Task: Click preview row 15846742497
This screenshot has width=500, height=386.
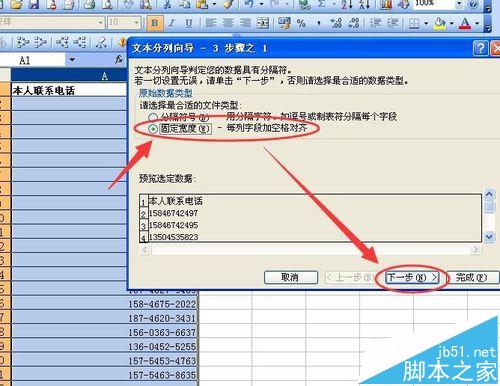Action: click(x=173, y=213)
